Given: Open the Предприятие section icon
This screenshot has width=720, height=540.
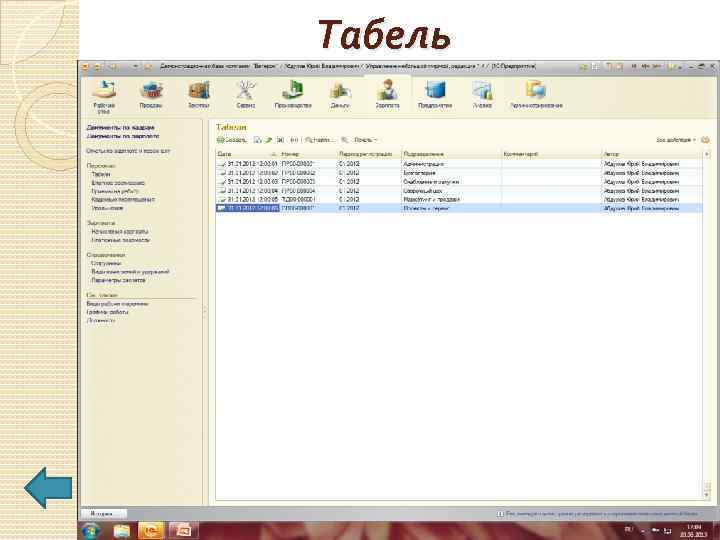Looking at the screenshot, I should click(435, 95).
